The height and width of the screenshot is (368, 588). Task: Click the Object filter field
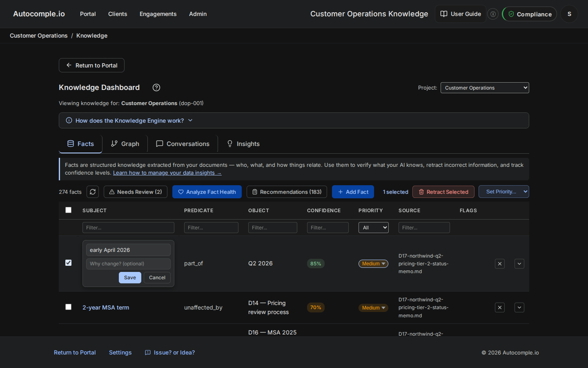click(273, 228)
